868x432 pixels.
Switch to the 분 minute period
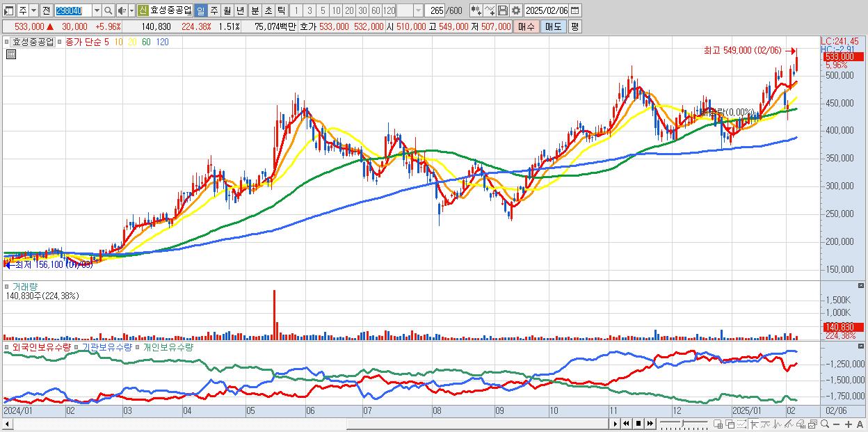(255, 11)
